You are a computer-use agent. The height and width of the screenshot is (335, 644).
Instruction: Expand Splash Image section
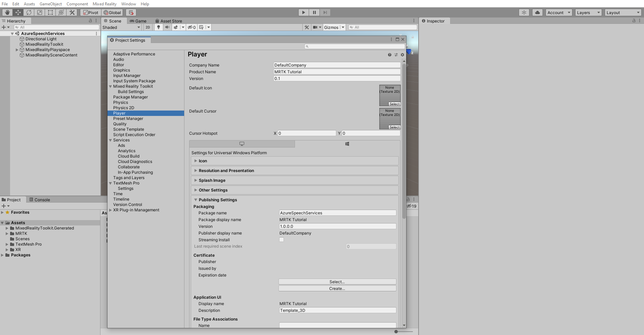pyautogui.click(x=295, y=180)
